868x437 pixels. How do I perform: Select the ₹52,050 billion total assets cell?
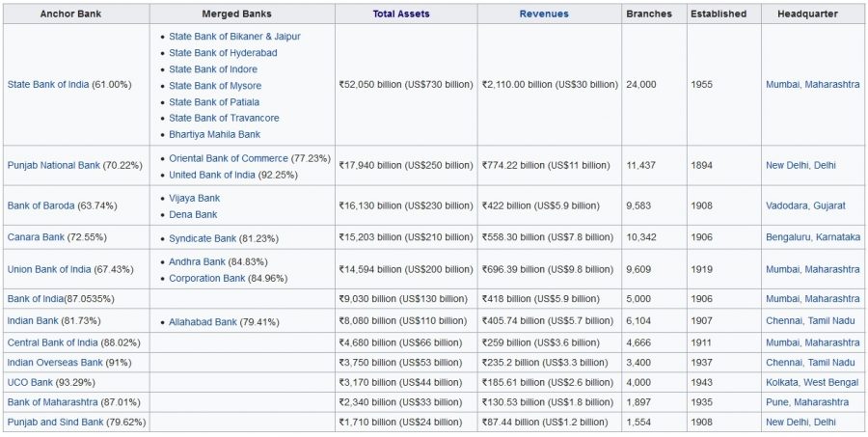click(406, 85)
